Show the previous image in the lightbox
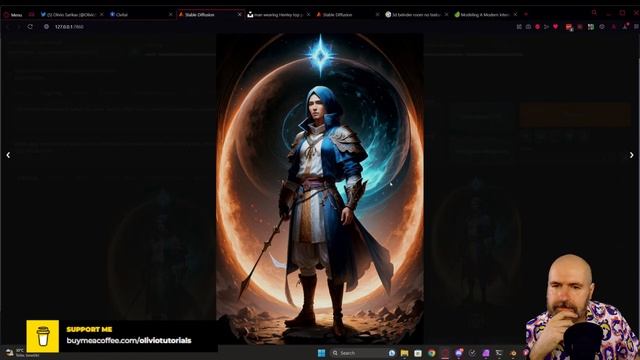This screenshot has width=640, height=360. click(8, 155)
